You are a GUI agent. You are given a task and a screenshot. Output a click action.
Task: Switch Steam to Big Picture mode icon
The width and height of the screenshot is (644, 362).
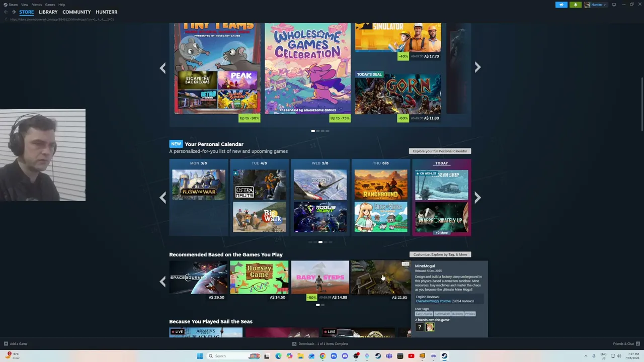[614, 5]
